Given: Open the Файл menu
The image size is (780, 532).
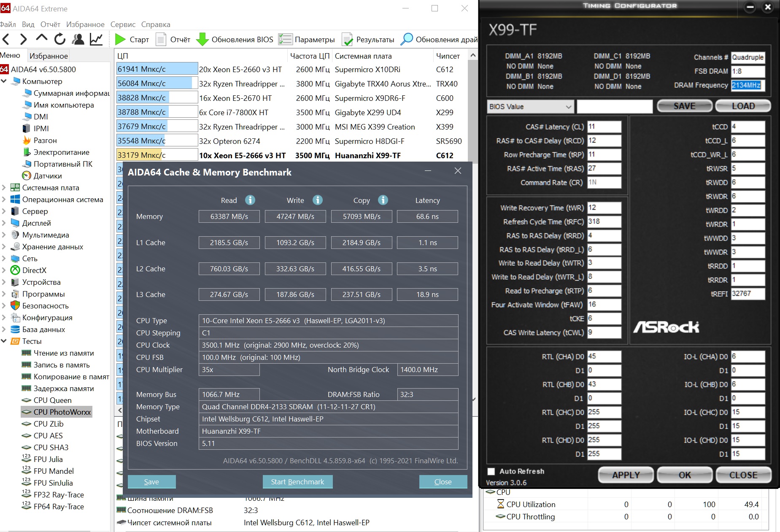Looking at the screenshot, I should (8, 24).
